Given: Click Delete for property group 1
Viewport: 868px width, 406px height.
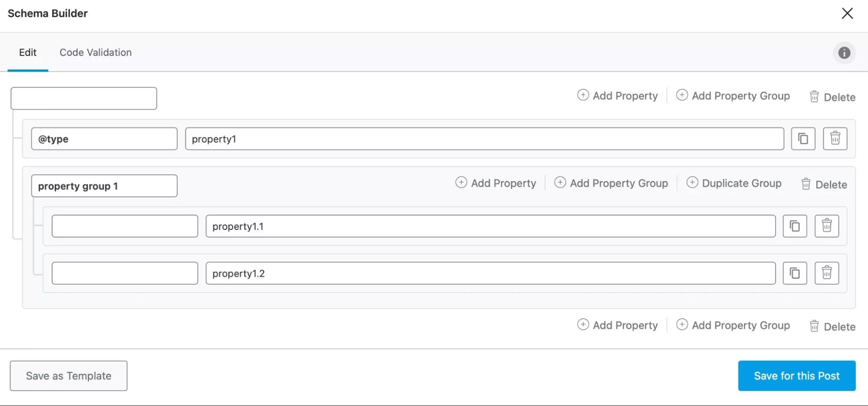Looking at the screenshot, I should pos(831,184).
